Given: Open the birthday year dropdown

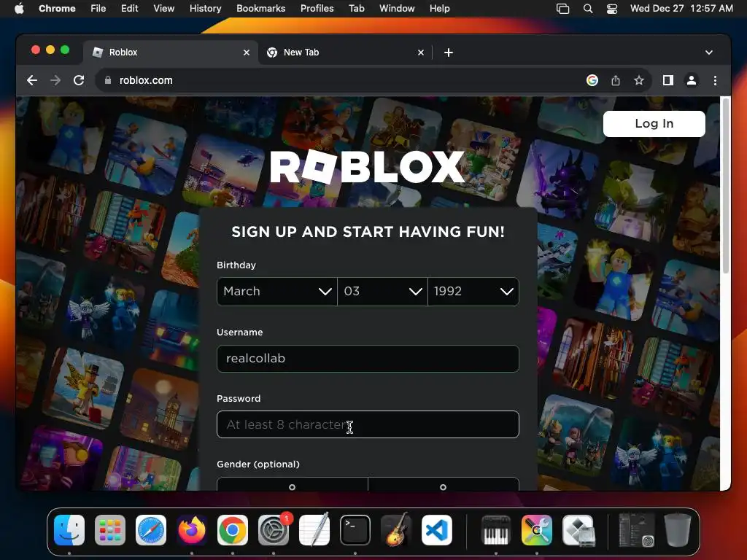Looking at the screenshot, I should tap(473, 292).
